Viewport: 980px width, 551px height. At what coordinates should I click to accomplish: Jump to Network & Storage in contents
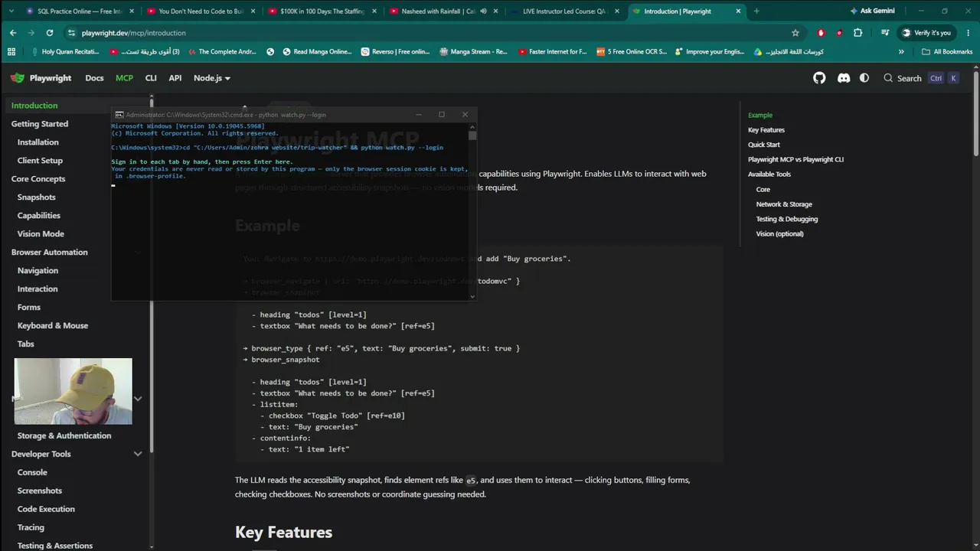pos(784,204)
